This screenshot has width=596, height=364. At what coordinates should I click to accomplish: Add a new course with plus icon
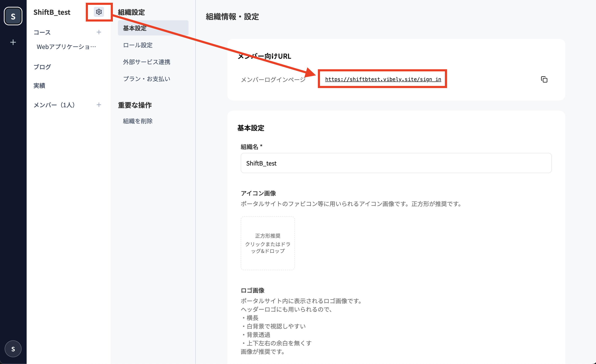click(99, 32)
